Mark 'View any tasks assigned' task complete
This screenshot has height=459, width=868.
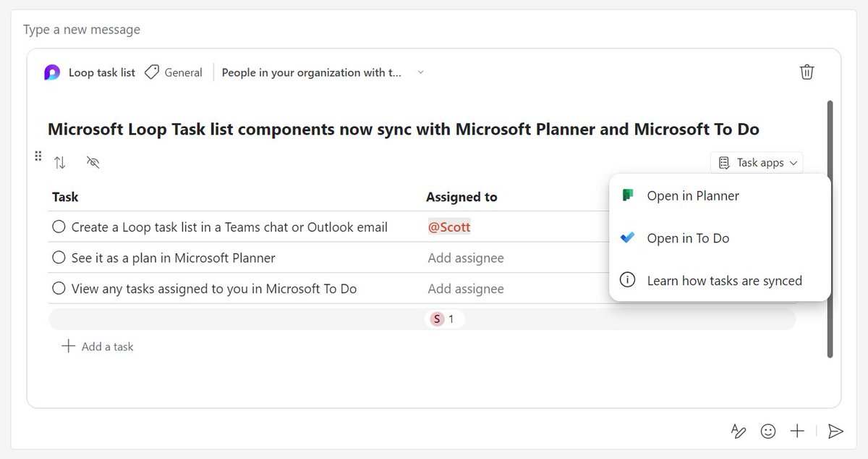pos(59,289)
